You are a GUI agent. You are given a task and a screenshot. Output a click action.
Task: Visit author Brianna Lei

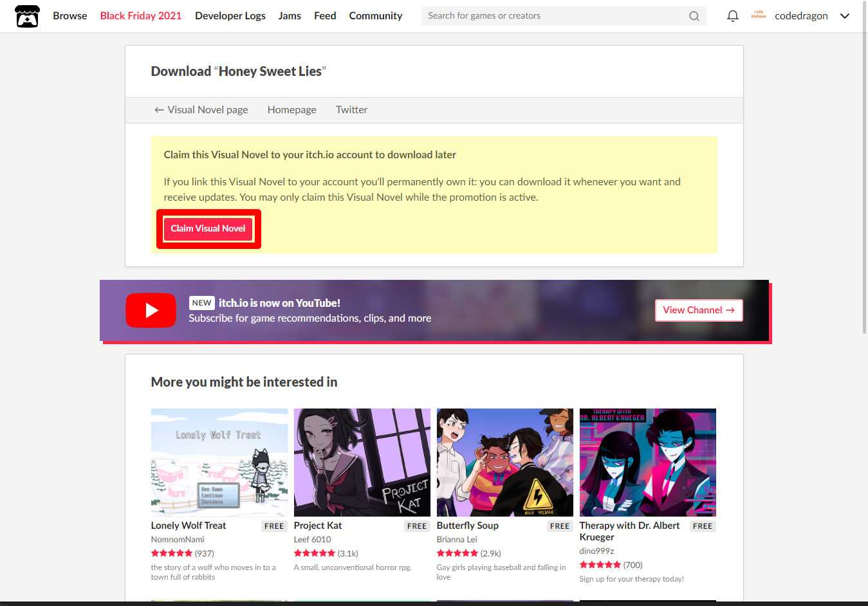457,540
